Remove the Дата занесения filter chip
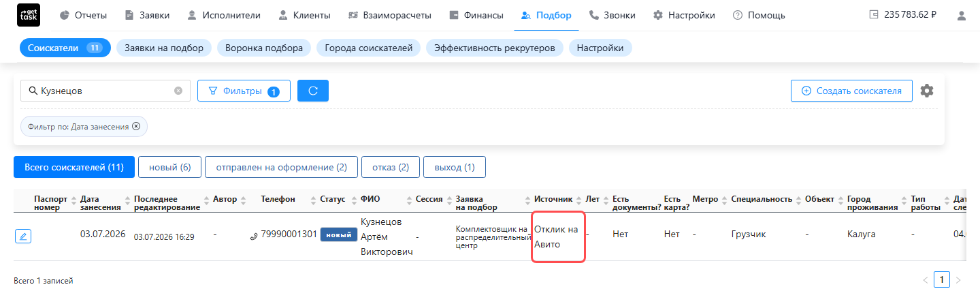980x304 pixels. click(x=136, y=126)
